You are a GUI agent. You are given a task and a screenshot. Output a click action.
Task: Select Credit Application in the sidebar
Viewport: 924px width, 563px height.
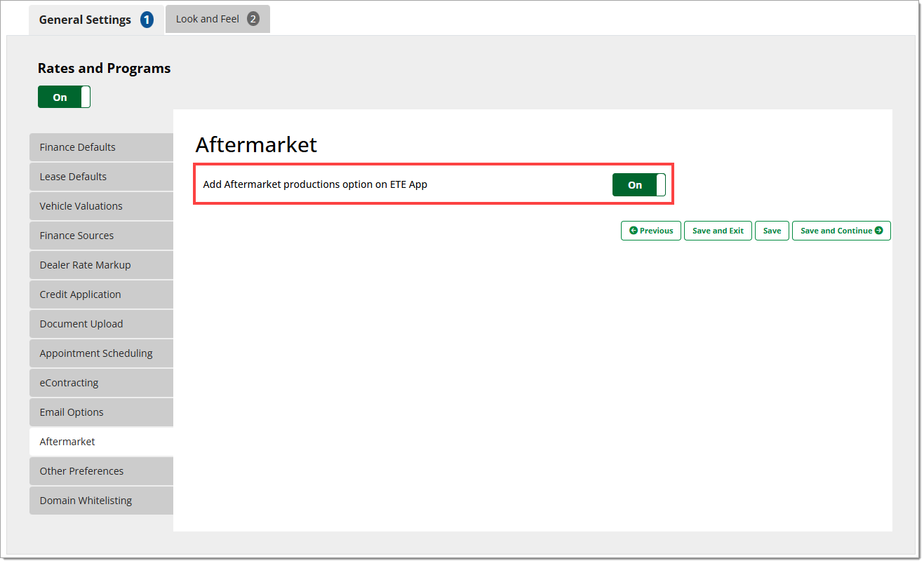(x=101, y=294)
